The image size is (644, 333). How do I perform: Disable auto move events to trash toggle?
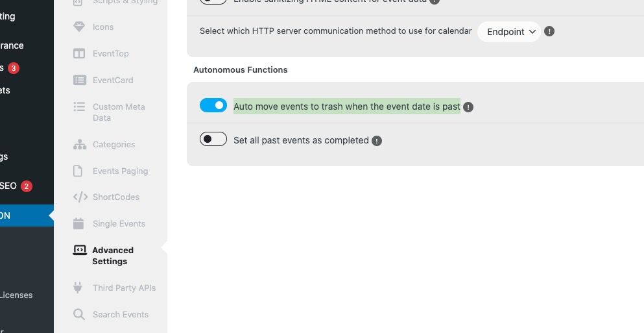click(213, 105)
